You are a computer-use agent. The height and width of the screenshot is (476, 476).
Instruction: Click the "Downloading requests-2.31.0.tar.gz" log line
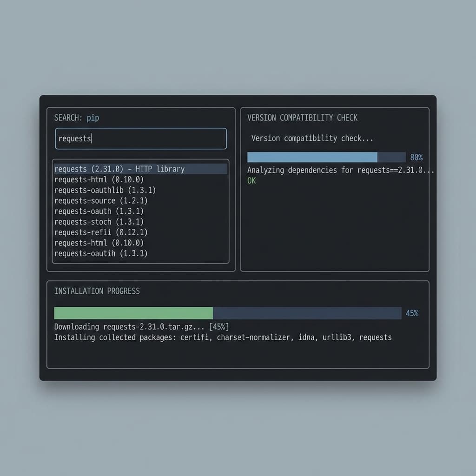(141, 327)
